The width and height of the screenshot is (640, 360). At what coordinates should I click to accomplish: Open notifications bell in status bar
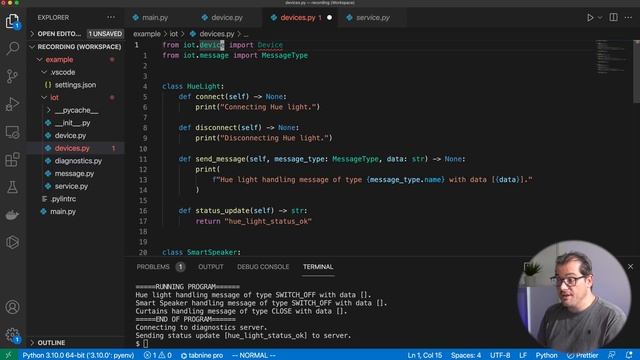pyautogui.click(x=629, y=355)
